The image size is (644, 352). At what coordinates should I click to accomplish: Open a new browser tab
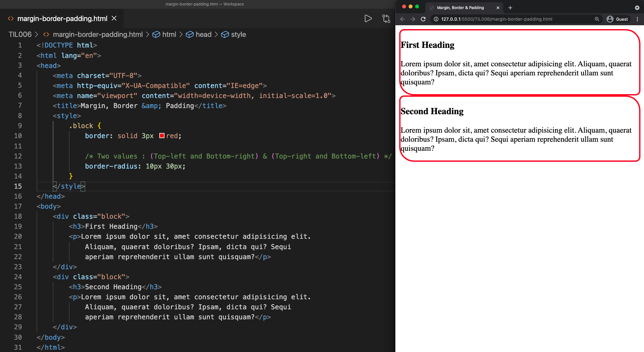tap(510, 8)
